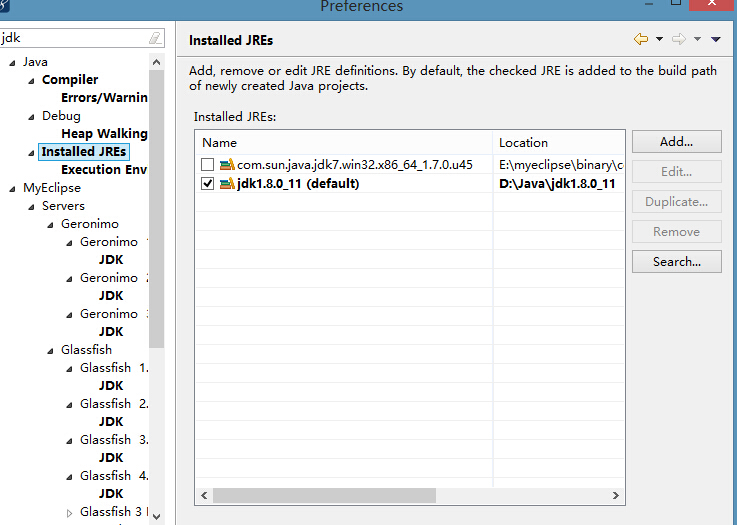
Task: Collapse the Installed JREs tree node
Action: 31,153
